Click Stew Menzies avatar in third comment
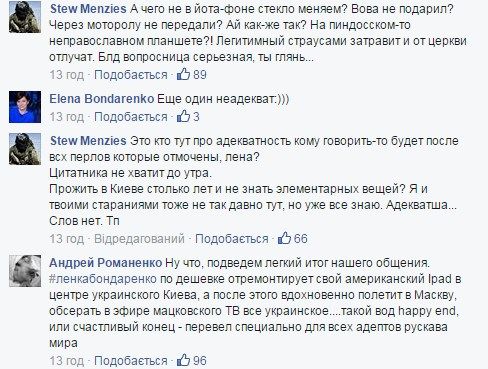This screenshot has height=369, width=488. point(25,149)
